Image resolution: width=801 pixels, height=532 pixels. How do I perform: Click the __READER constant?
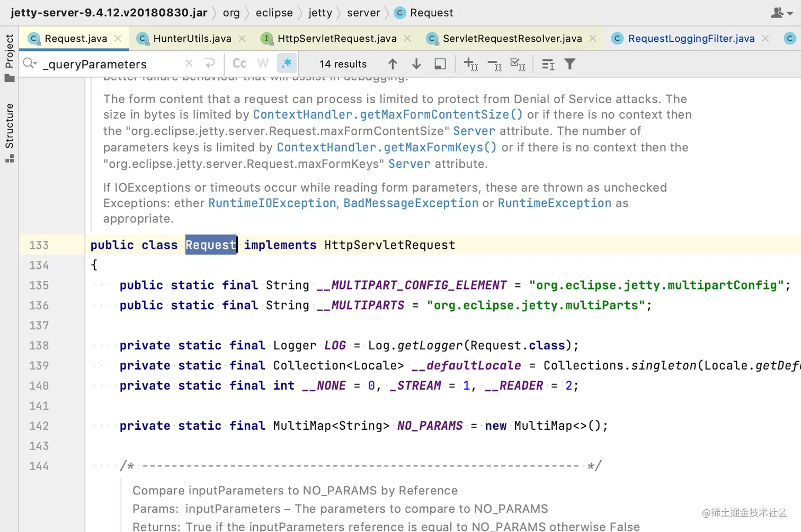click(514, 386)
